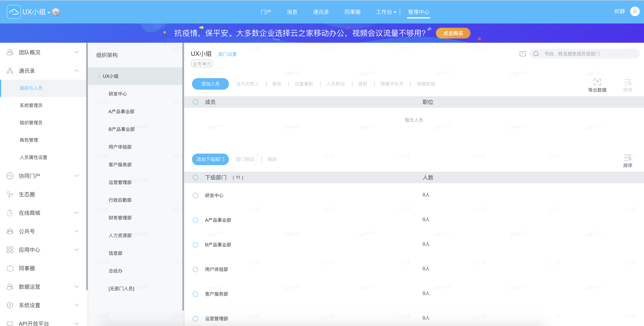Click the user avatar icon
Image resolution: width=644 pixels, height=326 pixels.
(635, 12)
